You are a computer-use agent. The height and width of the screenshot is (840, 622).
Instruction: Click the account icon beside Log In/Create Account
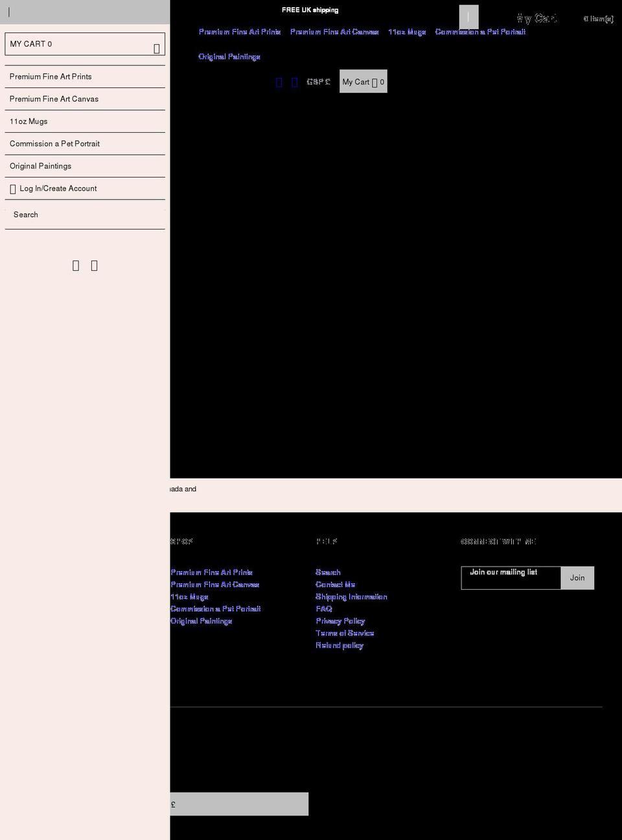pos(12,188)
